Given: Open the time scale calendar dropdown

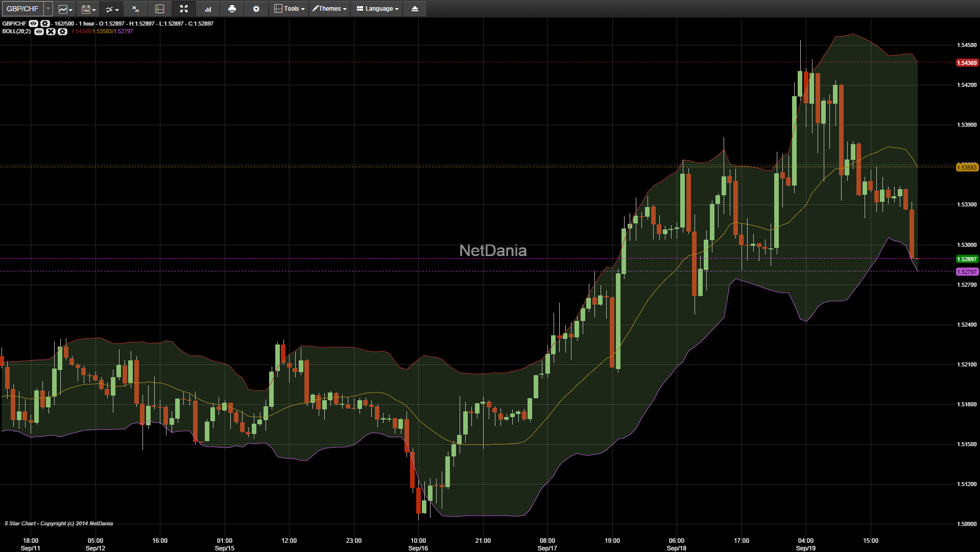Looking at the screenshot, I should click(88, 9).
